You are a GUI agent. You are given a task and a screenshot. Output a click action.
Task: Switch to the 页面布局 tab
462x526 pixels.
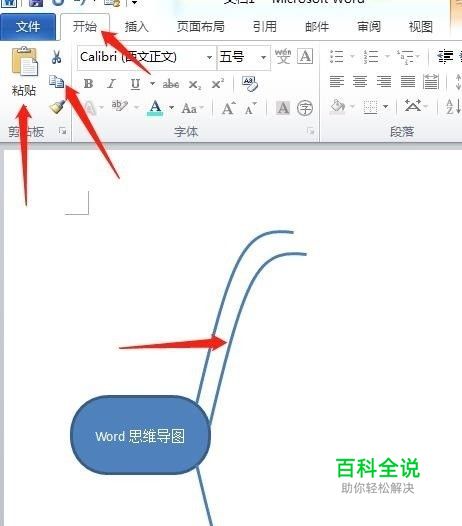tap(201, 27)
